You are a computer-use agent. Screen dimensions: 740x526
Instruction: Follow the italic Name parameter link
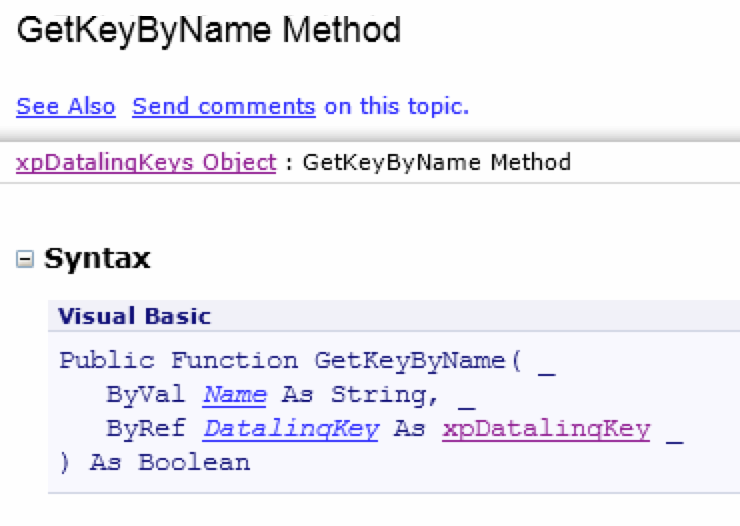234,395
